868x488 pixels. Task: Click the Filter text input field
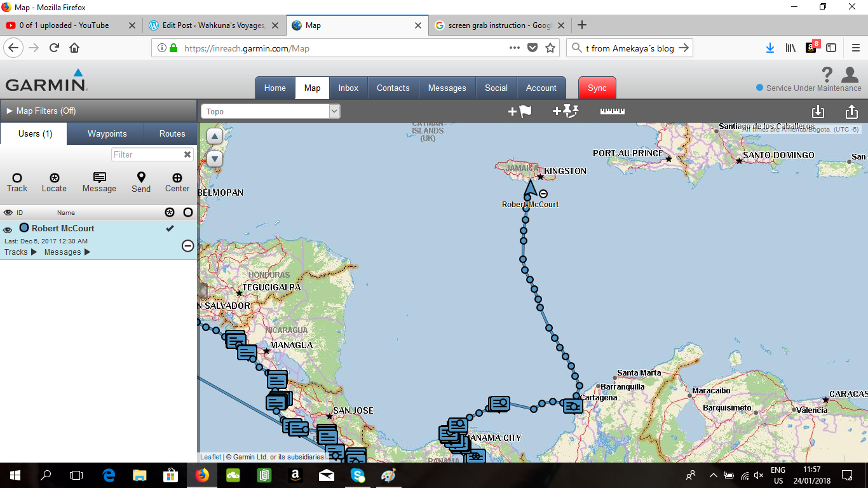point(147,154)
